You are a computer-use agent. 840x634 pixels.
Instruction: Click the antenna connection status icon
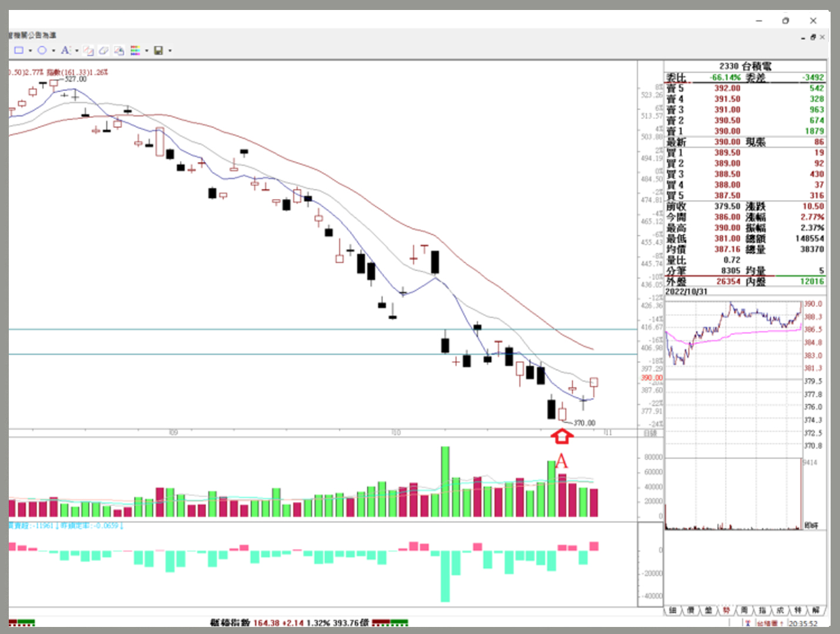(748, 623)
